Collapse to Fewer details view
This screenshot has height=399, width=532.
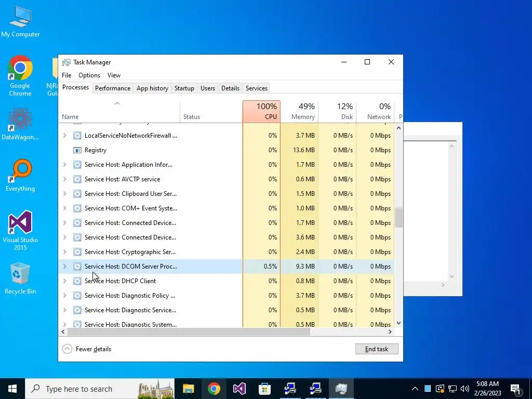87,349
